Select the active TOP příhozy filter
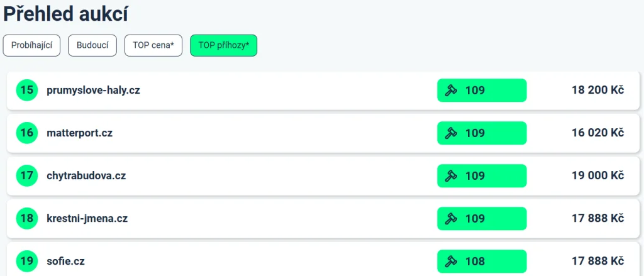Screen dimensions: 644x276 [x=223, y=45]
